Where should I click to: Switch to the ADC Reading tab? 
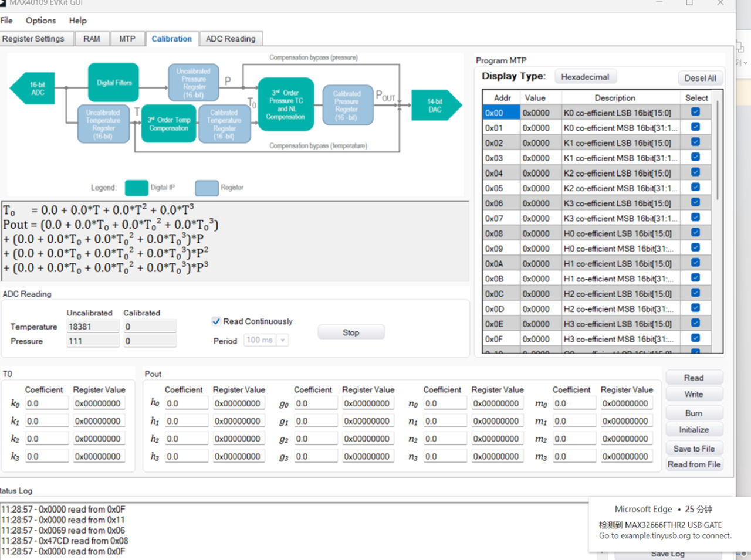(231, 39)
